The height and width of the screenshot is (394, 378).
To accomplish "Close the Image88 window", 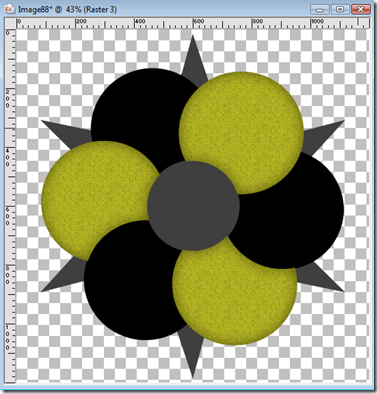I will tap(361, 9).
